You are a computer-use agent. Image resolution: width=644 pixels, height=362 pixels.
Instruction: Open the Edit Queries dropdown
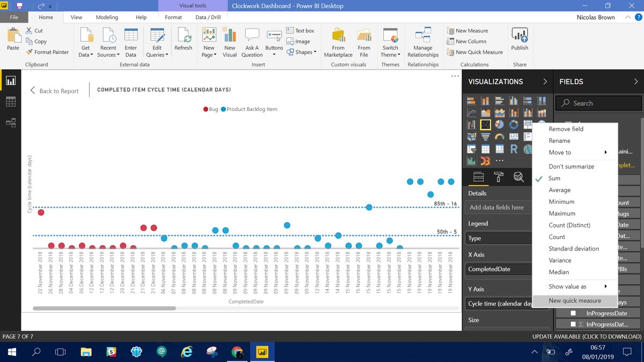tap(157, 43)
